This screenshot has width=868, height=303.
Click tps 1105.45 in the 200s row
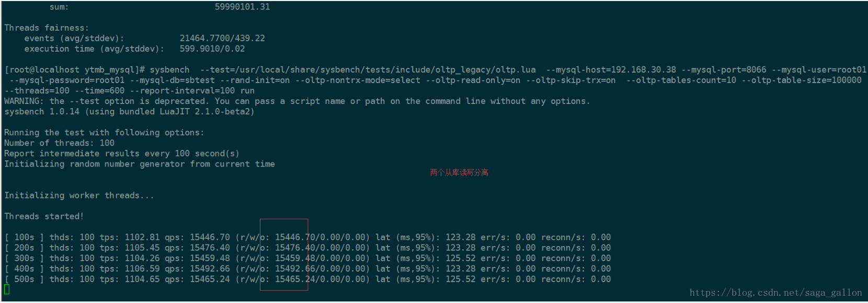pyautogui.click(x=142, y=248)
